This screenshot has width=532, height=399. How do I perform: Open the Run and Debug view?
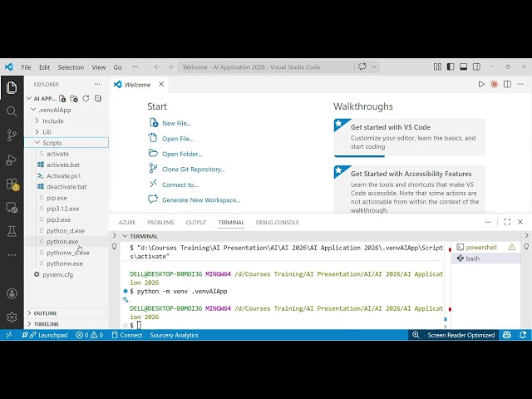12,160
